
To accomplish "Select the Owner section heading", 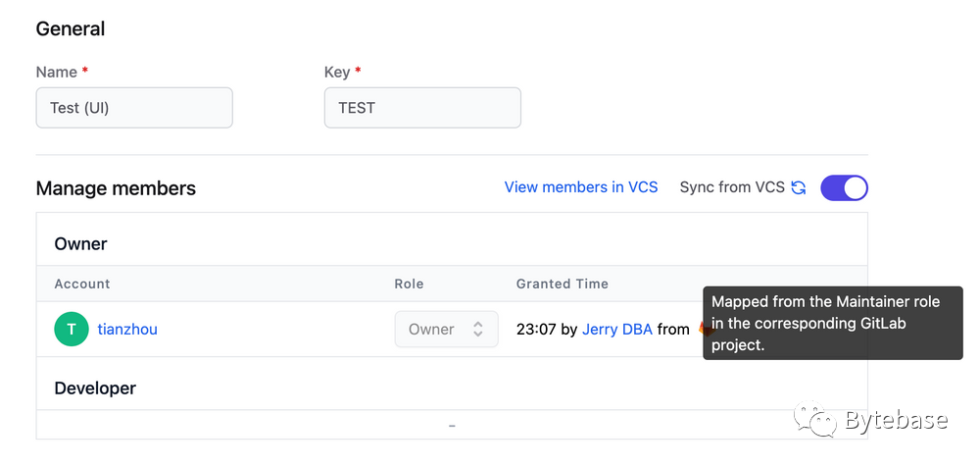I will [x=81, y=243].
